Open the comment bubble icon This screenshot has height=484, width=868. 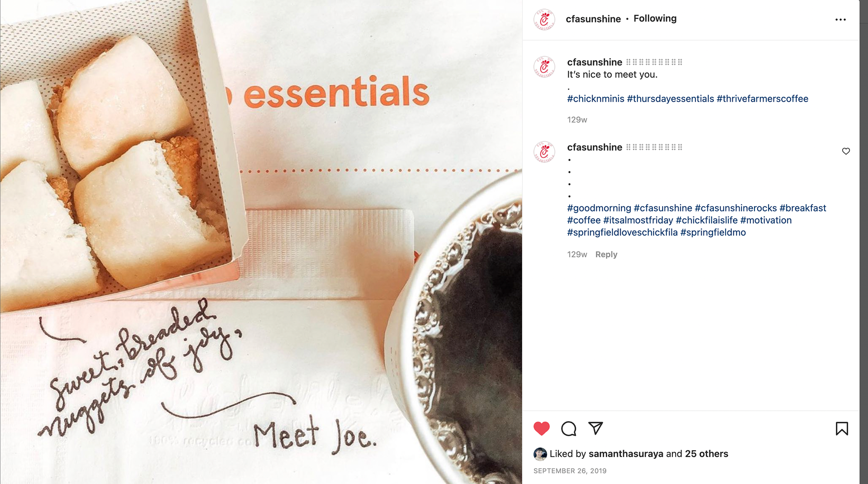(568, 428)
